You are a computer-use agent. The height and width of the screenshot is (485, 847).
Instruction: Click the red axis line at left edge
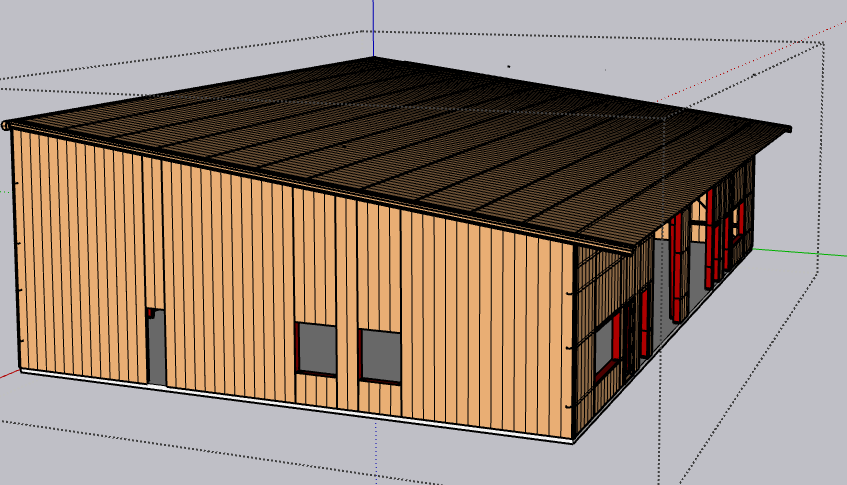(x=9, y=373)
